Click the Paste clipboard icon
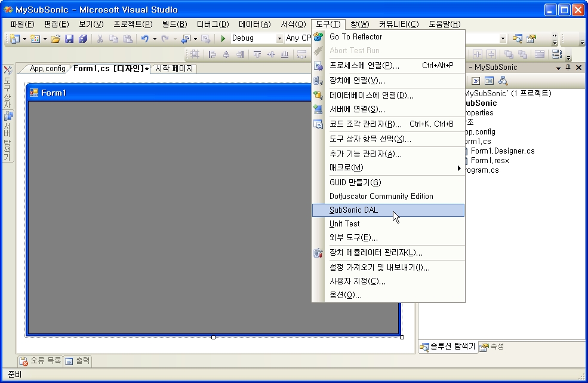The height and width of the screenshot is (383, 588). pyautogui.click(x=128, y=38)
